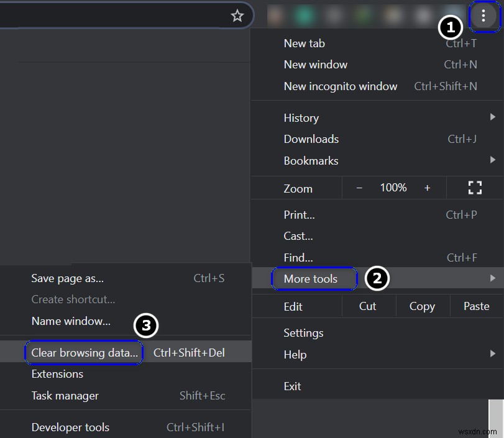
Task: Enter full screen via the fullscreen icon
Action: pos(475,187)
